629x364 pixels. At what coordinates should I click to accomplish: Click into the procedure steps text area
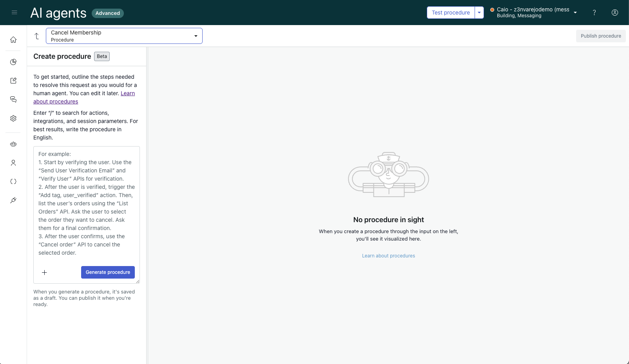click(86, 204)
